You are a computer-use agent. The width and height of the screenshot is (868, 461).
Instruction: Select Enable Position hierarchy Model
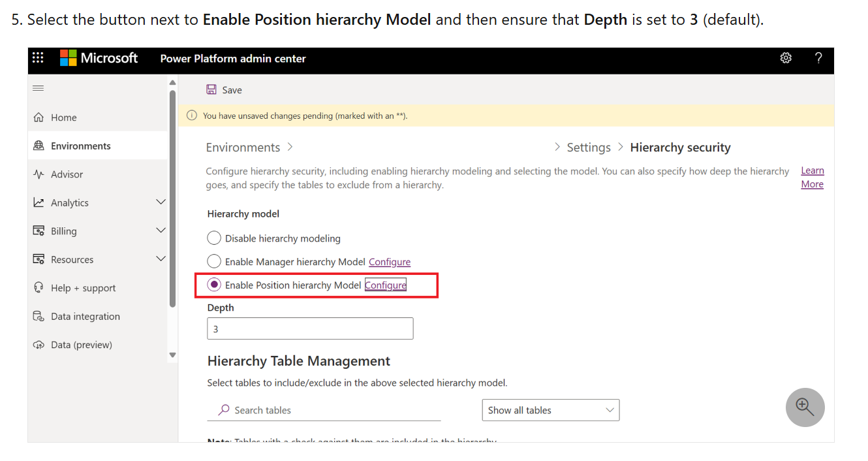pyautogui.click(x=214, y=285)
